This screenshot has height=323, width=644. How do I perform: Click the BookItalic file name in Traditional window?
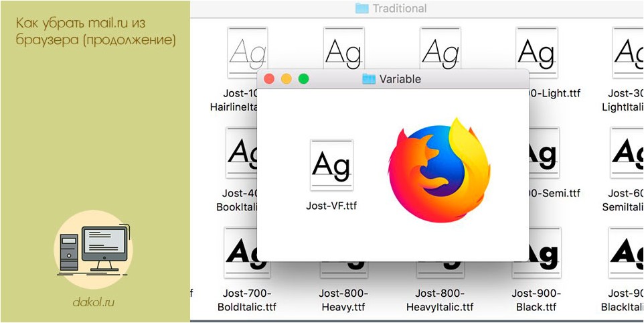[x=237, y=200]
